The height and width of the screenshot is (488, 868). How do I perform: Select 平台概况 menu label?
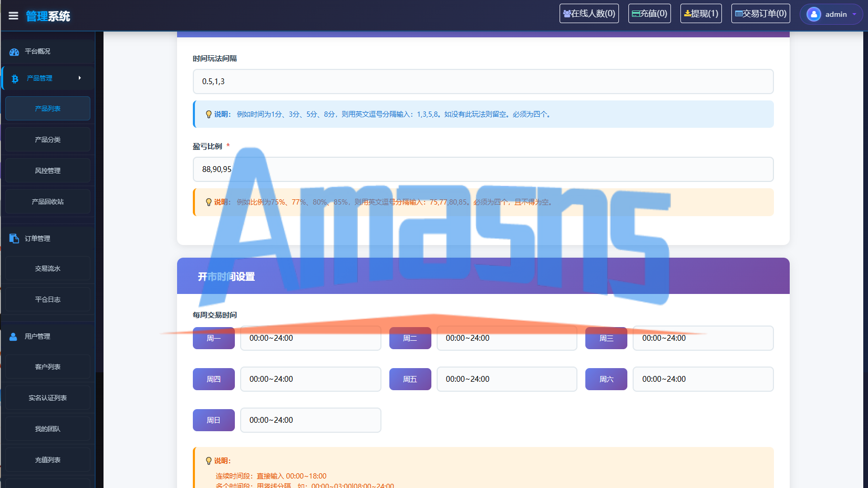(38, 52)
